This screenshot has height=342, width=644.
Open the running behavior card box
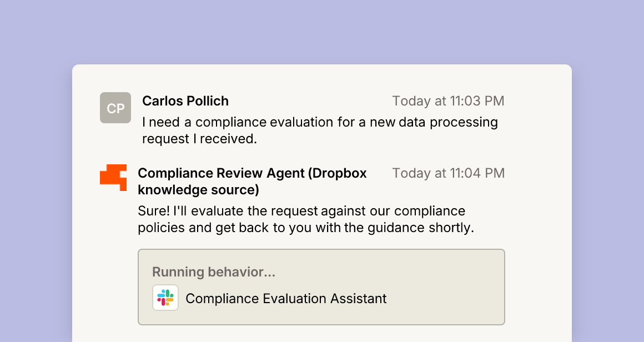(321, 287)
